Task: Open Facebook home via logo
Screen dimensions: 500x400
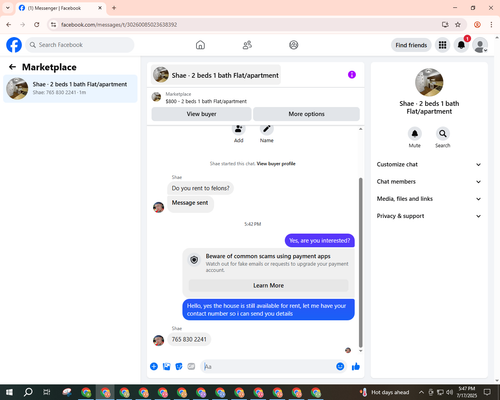Action: [14, 45]
